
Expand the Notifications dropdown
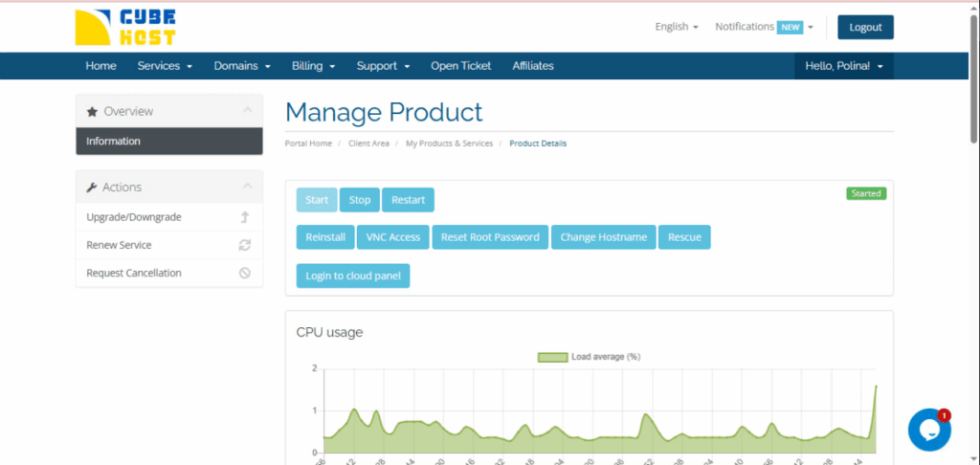764,27
